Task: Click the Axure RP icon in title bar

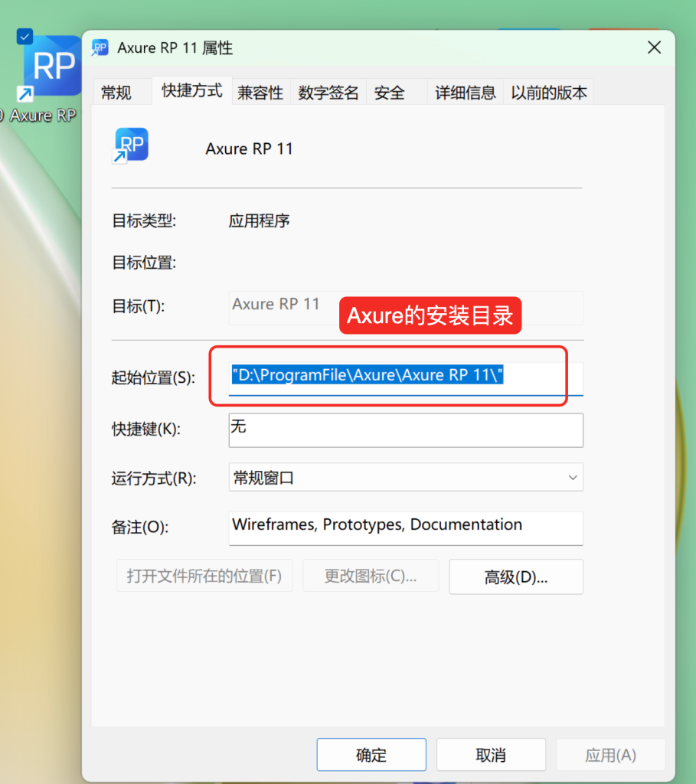Action: tap(100, 48)
